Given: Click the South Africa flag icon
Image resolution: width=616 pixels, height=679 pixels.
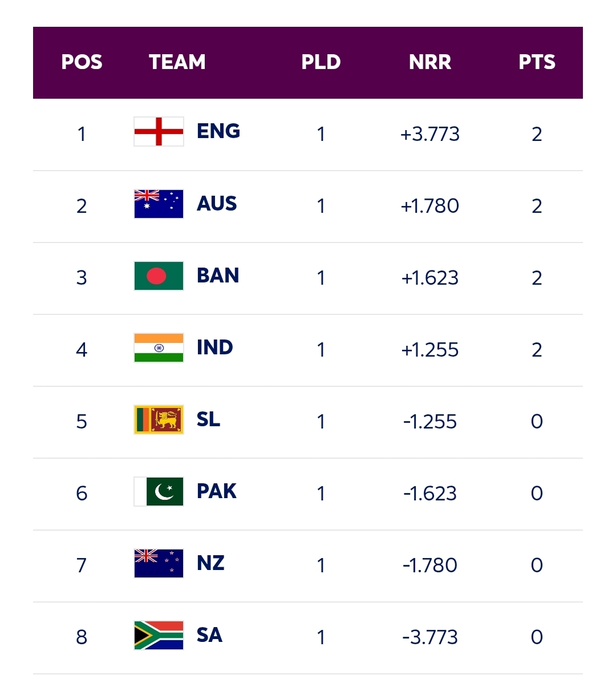Looking at the screenshot, I should pyautogui.click(x=159, y=636).
